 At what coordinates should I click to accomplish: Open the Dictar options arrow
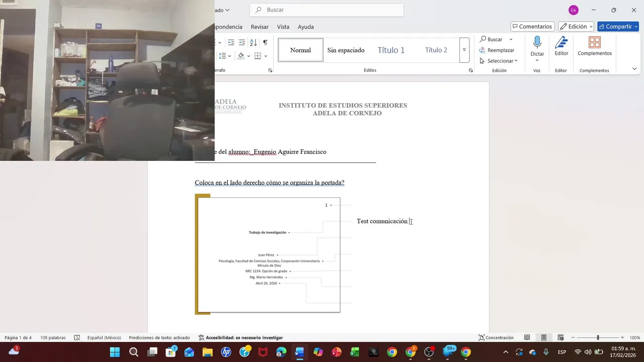coord(537,60)
